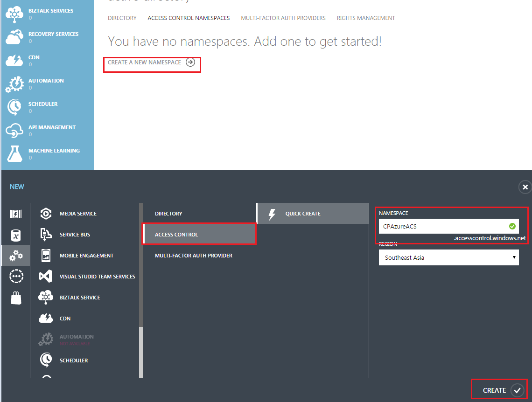The width and height of the screenshot is (532, 402).
Task: Click Scheduler icon in New list
Action: click(x=46, y=360)
